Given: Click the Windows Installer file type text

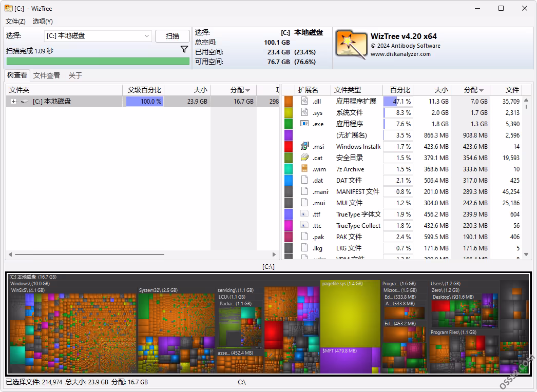Looking at the screenshot, I should coord(358,147).
